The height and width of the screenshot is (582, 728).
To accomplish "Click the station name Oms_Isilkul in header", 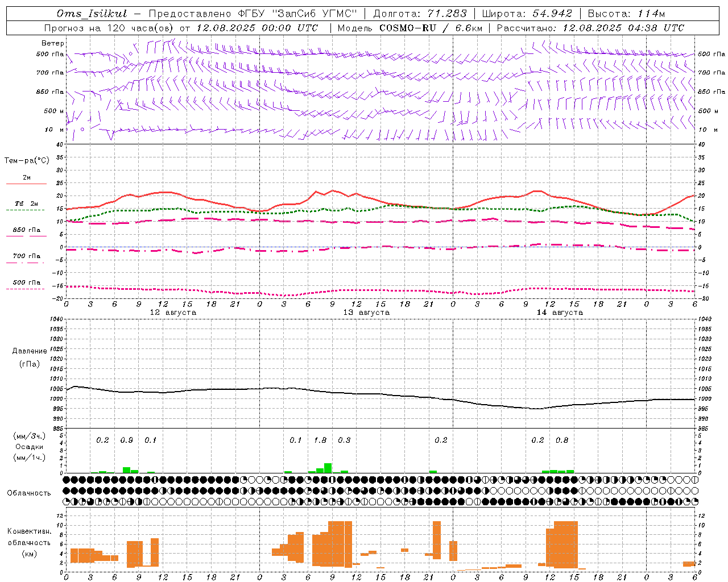I will [x=93, y=14].
